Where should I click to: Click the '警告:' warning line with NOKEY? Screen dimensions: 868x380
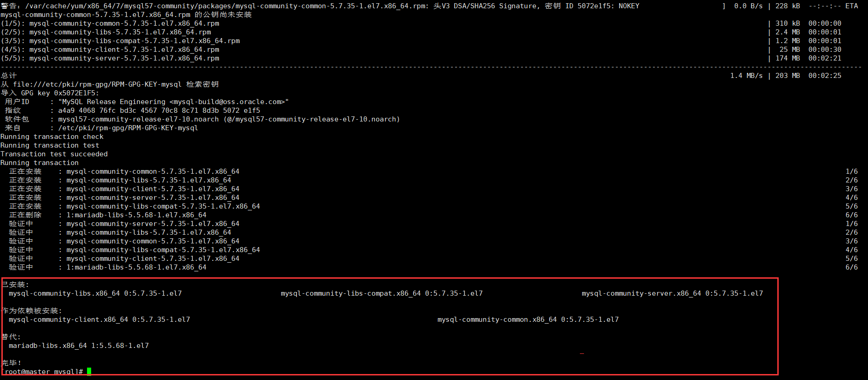click(x=320, y=6)
